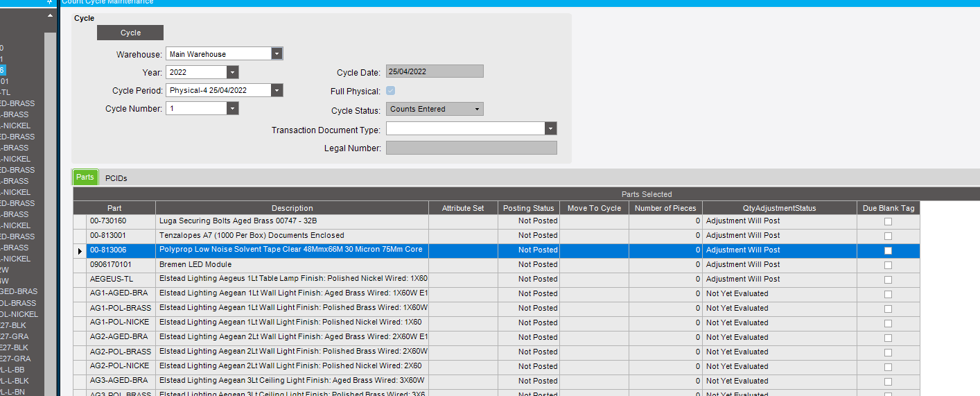Open the Cycle Status dropdown
Image resolution: width=980 pixels, height=396 pixels.
(x=477, y=109)
